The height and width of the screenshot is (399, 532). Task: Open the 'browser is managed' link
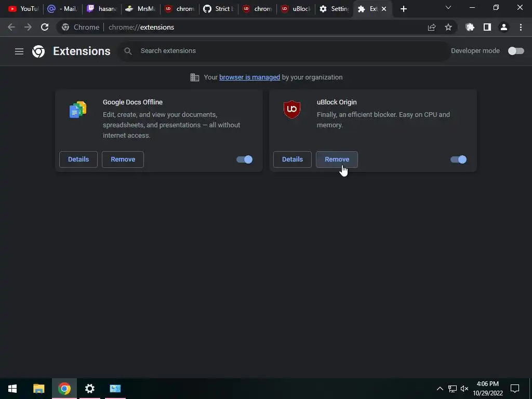tap(250, 77)
